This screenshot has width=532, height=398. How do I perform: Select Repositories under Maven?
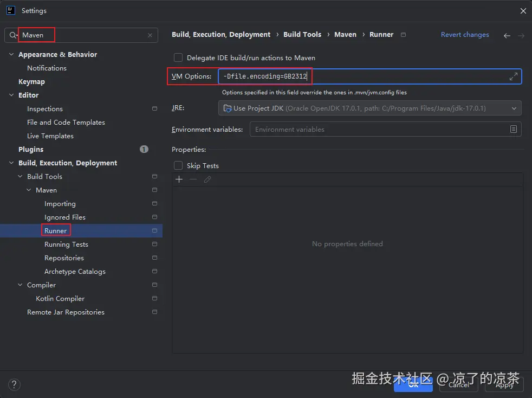coord(64,258)
